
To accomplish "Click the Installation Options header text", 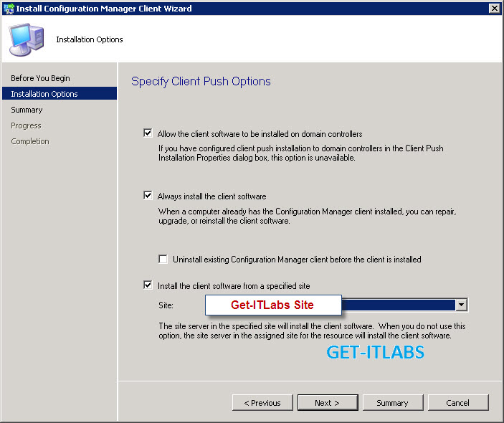I will coord(90,39).
